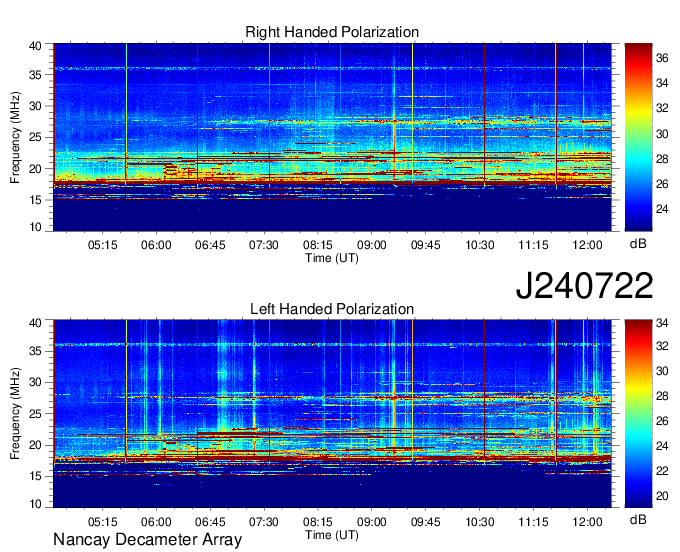
Task: Click the 15 MHz tick on the Right Handed frequency axis
Action: click(35, 200)
